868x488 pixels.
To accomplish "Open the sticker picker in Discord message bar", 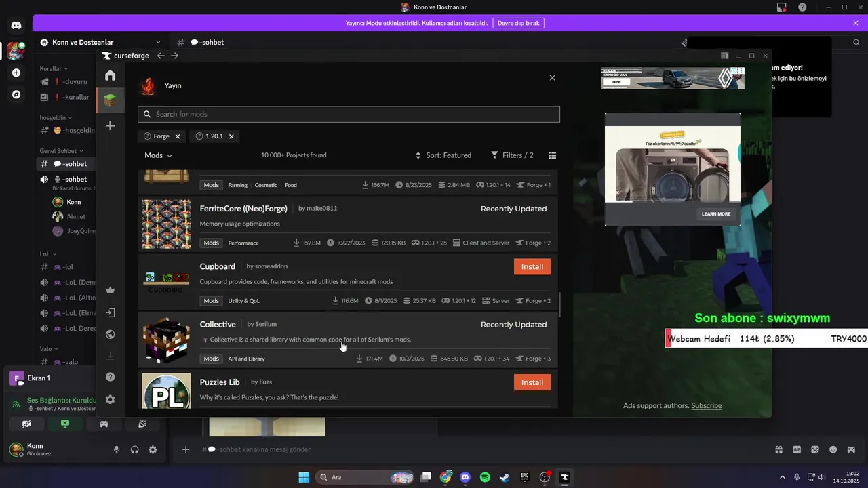I will (815, 449).
